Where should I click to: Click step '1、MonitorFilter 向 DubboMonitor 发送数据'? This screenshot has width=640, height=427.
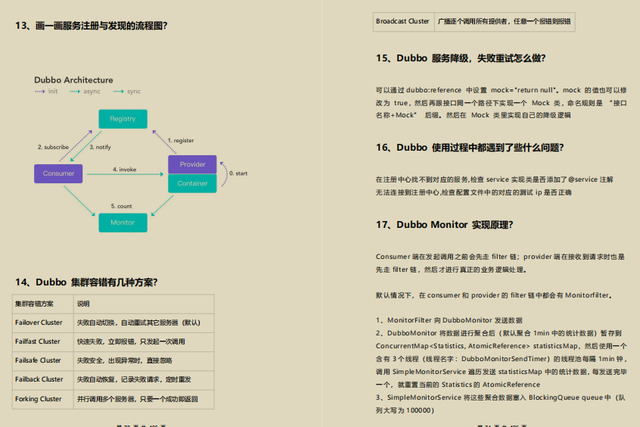[x=449, y=320]
